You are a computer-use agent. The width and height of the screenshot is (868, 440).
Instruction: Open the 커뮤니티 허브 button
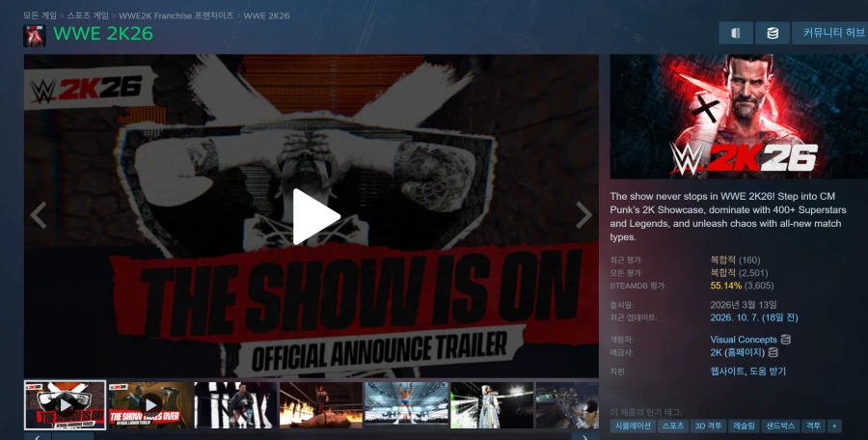click(x=833, y=33)
